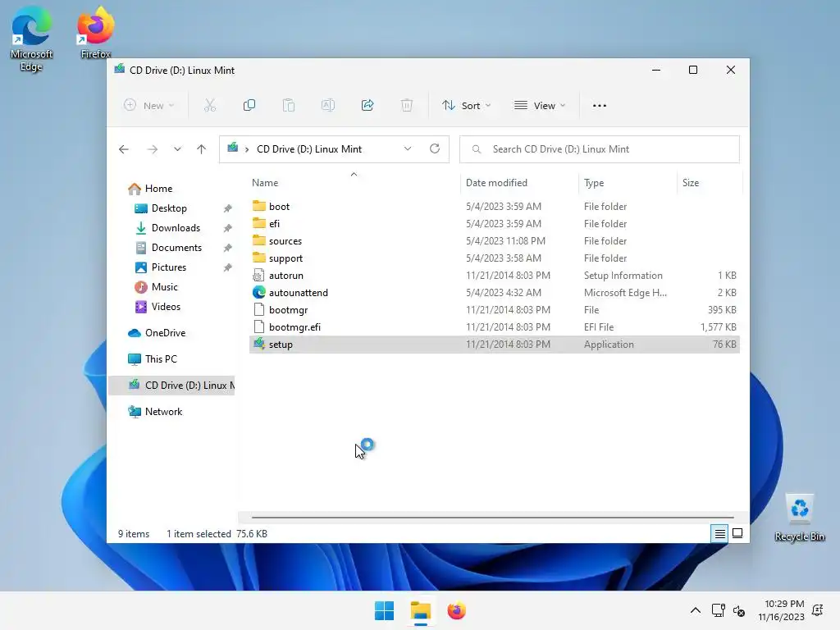840x630 pixels.
Task: Open the Microsoft Edge desktop shortcut
Action: [31, 40]
